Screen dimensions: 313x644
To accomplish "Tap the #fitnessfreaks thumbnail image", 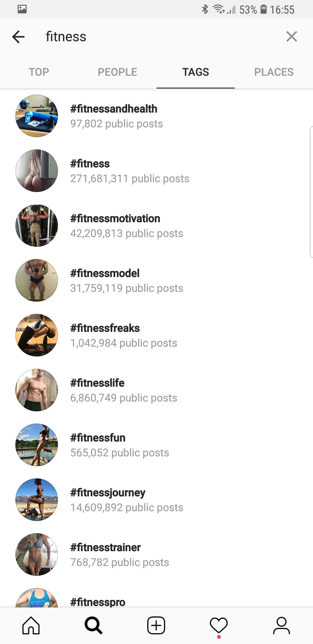I will [37, 335].
